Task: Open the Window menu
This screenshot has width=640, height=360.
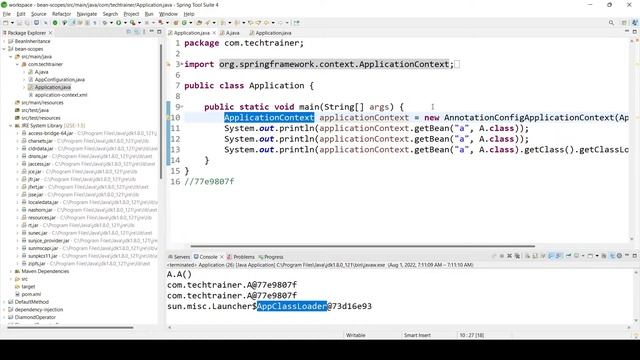Action: pos(168,14)
